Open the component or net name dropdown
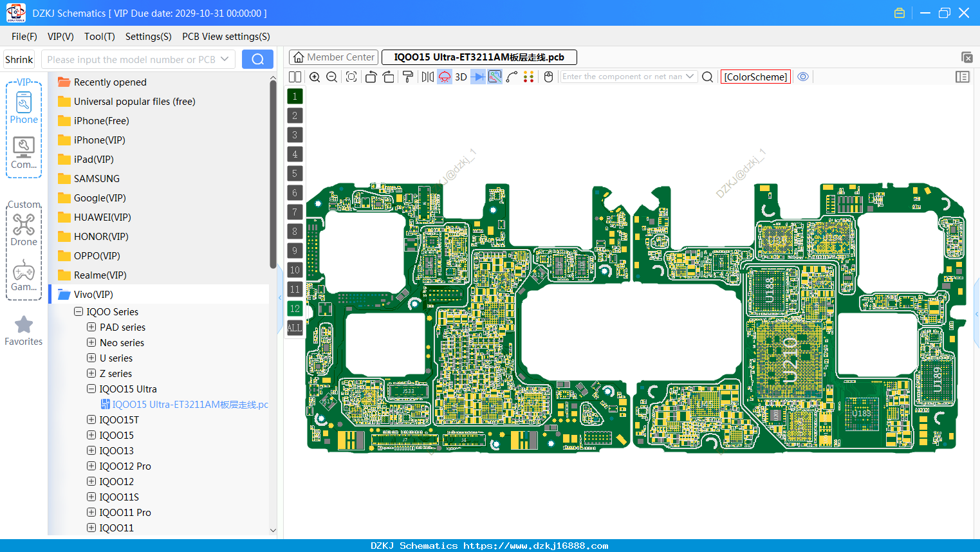 click(x=690, y=77)
